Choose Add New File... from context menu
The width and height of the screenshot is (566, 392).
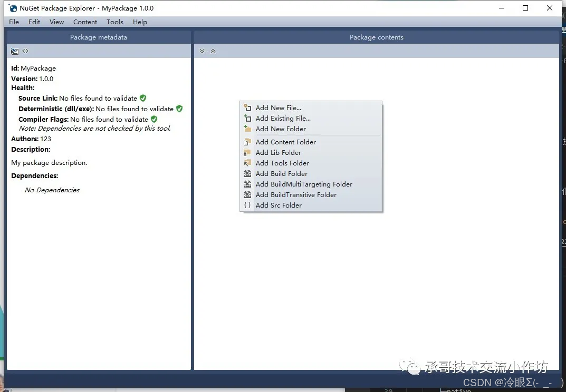(x=311, y=107)
